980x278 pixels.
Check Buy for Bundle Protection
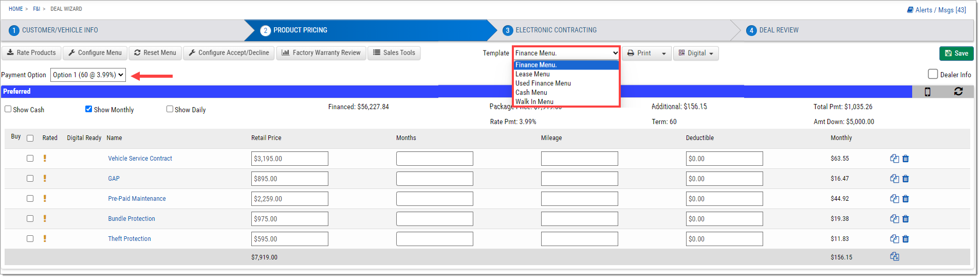point(30,219)
